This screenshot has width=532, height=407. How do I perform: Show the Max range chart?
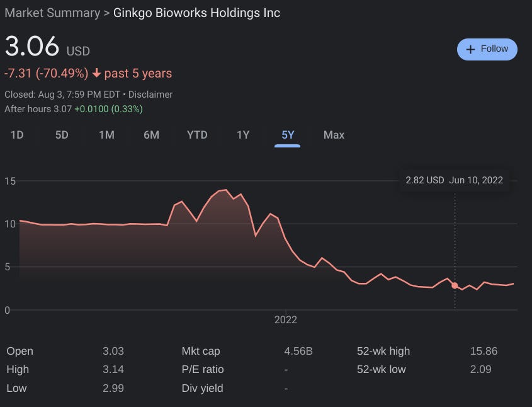pyautogui.click(x=334, y=135)
